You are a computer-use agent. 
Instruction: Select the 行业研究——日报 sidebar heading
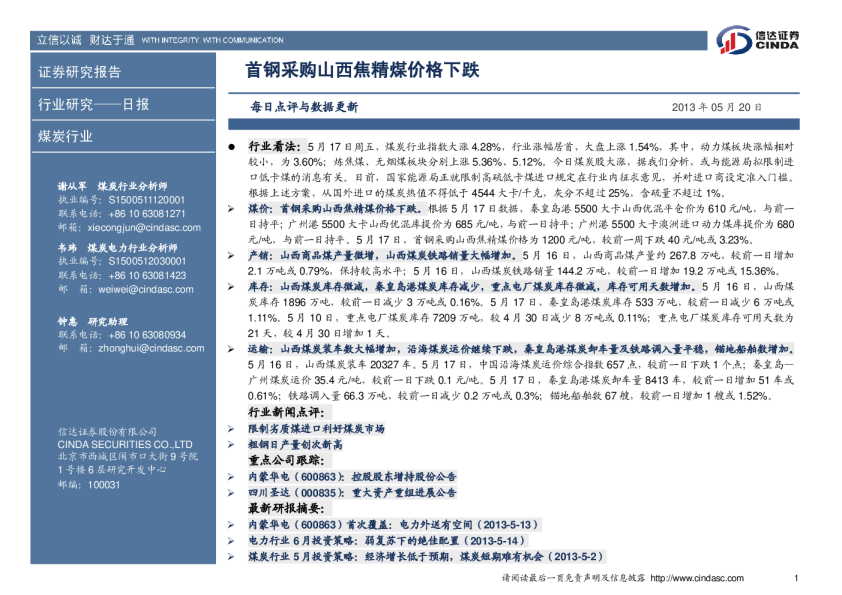coord(93,104)
